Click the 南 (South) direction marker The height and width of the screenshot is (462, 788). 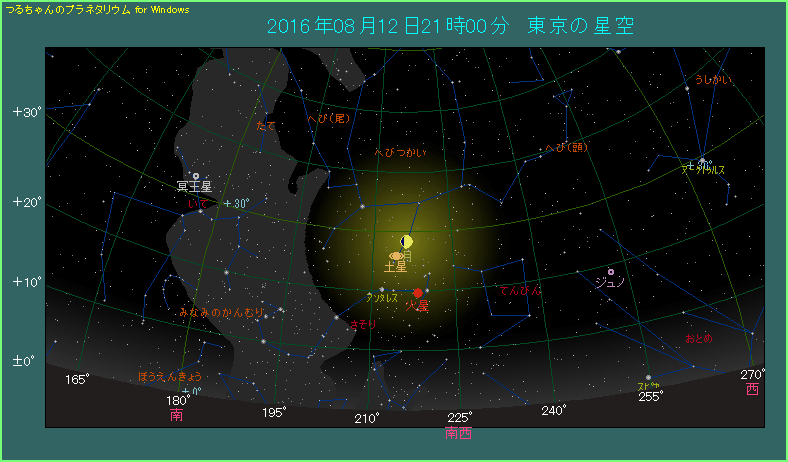click(x=176, y=414)
